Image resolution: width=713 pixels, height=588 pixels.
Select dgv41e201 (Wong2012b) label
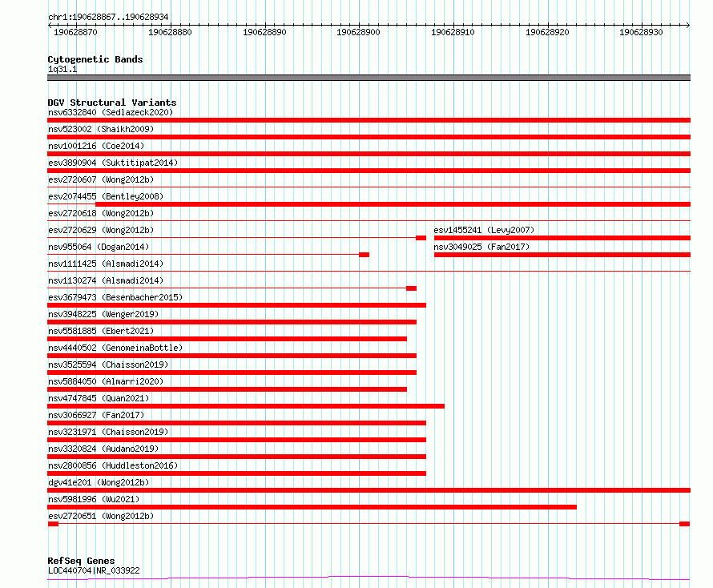click(x=99, y=482)
